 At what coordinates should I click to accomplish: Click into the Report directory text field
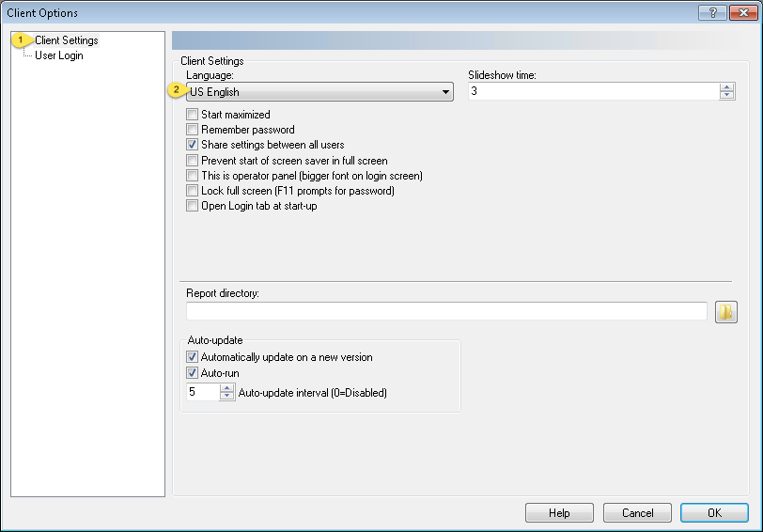[x=446, y=311]
